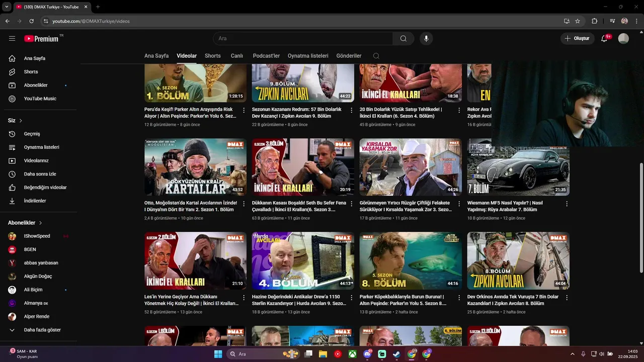Image resolution: width=644 pixels, height=362 pixels.
Task: Switch to channel Shorts tab
Action: tap(213, 56)
